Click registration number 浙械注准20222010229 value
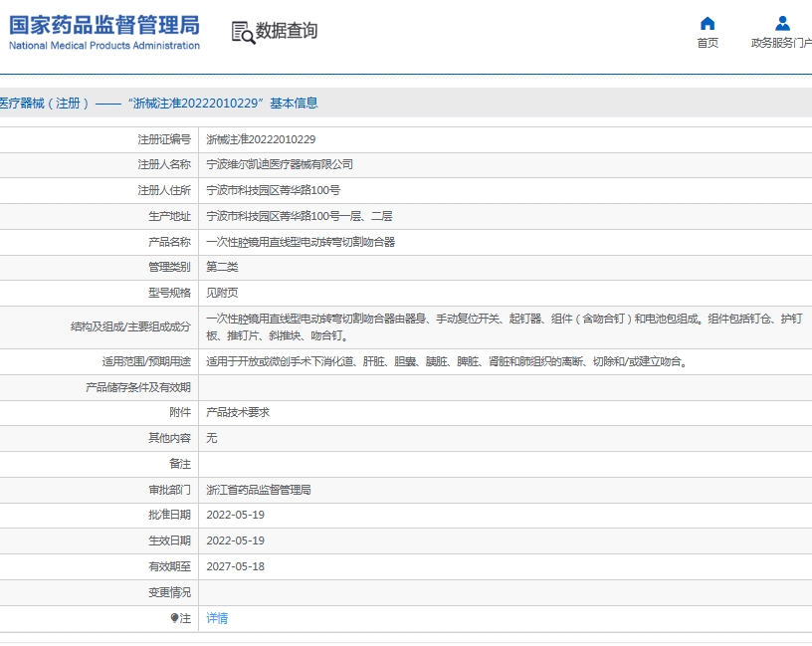Screen dimensions: 812x646 pyautogui.click(x=261, y=139)
